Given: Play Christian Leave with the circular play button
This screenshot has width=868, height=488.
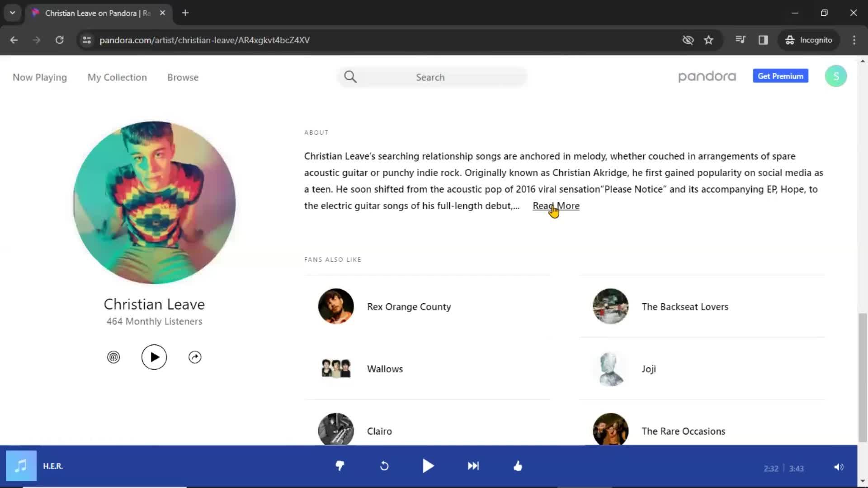Looking at the screenshot, I should [154, 357].
